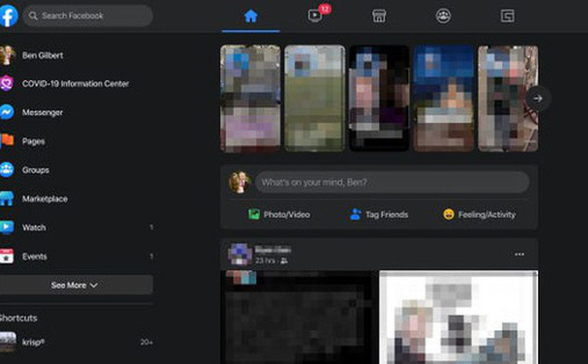Viewport: 588px width, 364px height.
Task: Open the Home tab
Action: point(250,16)
